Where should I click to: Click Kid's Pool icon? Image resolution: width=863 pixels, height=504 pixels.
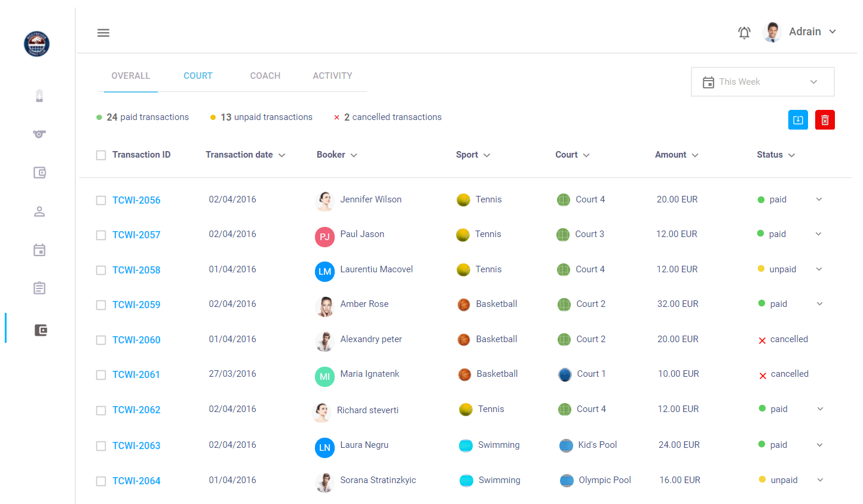pos(566,445)
